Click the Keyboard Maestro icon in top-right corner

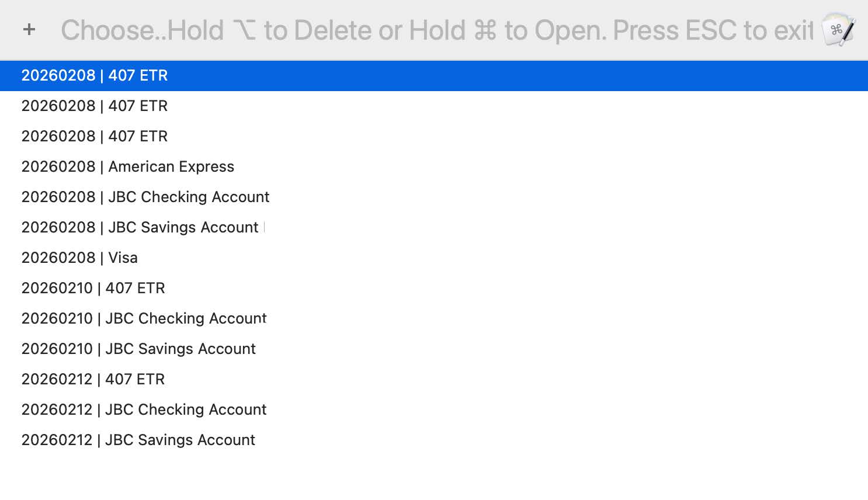coord(838,30)
